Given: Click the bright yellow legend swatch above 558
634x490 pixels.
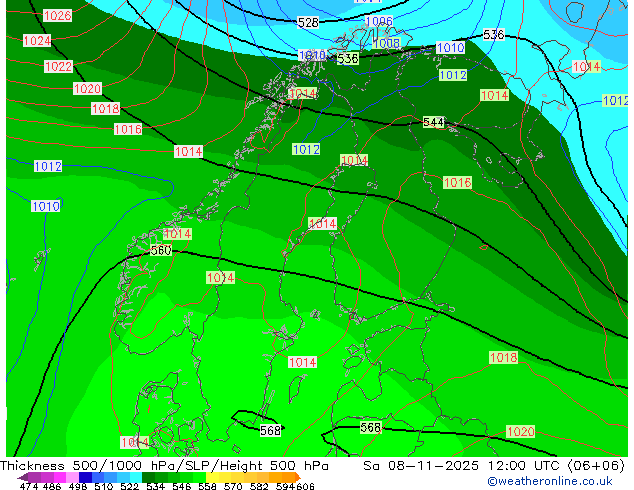Looking at the screenshot, I should tap(212, 477).
